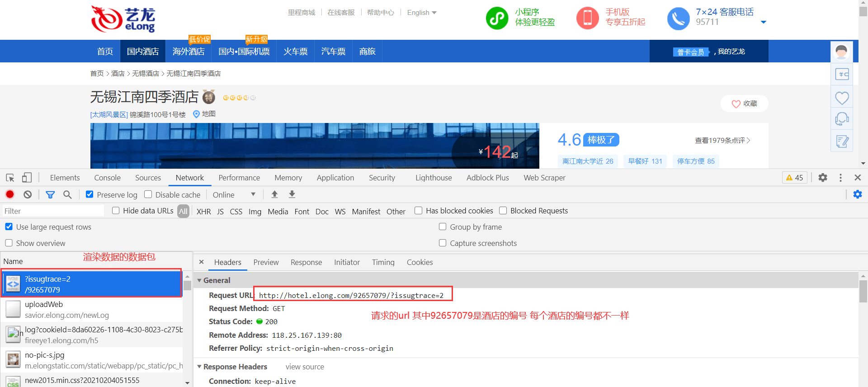Click the heart favorites sidebar icon

click(x=842, y=97)
